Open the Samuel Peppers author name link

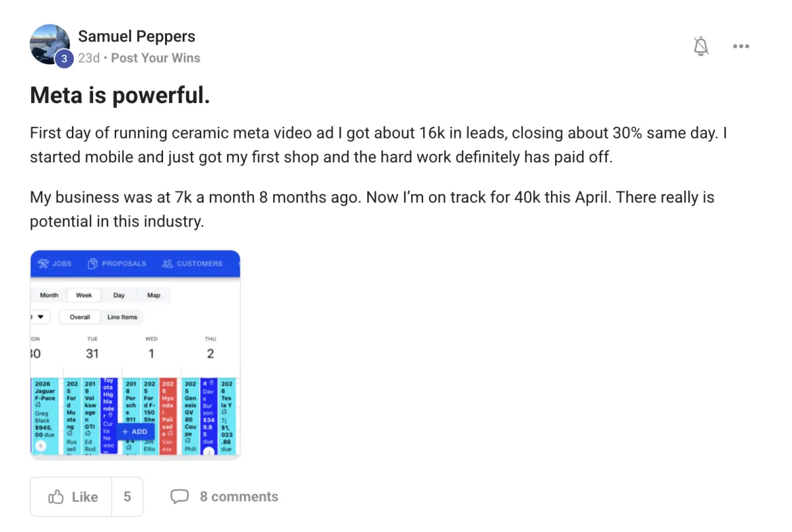(137, 36)
